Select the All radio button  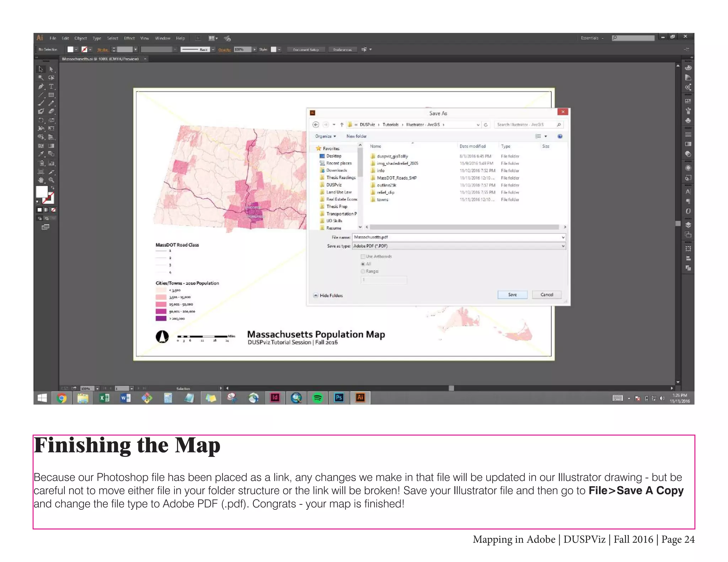363,264
